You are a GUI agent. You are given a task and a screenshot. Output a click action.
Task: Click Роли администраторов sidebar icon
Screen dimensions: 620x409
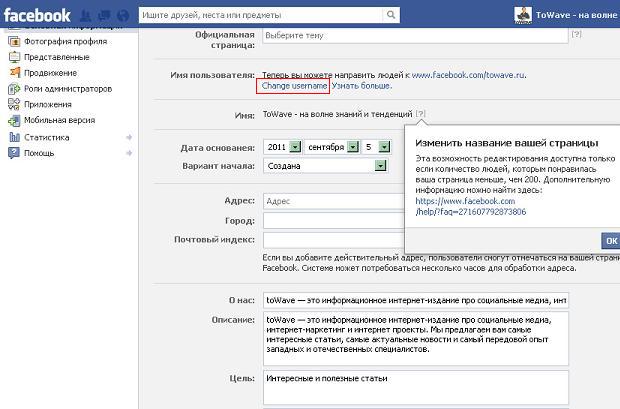14,89
